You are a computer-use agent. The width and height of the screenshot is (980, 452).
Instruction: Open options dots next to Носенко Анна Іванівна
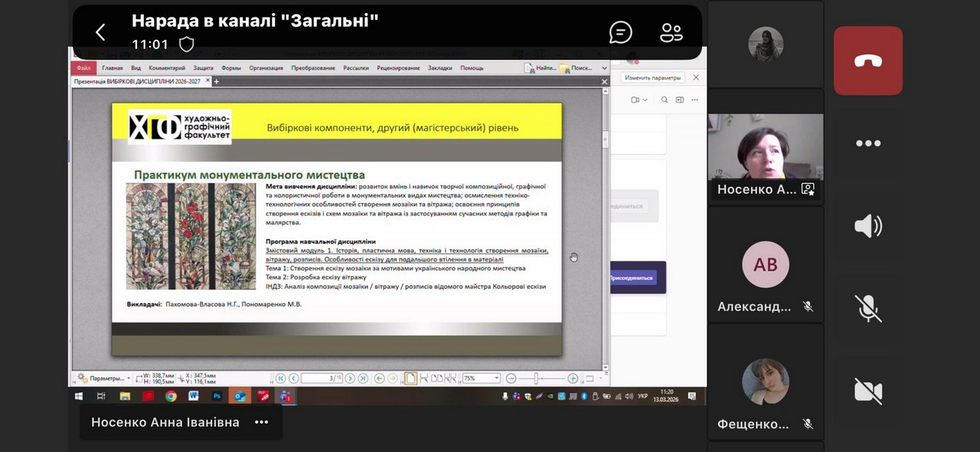click(262, 422)
